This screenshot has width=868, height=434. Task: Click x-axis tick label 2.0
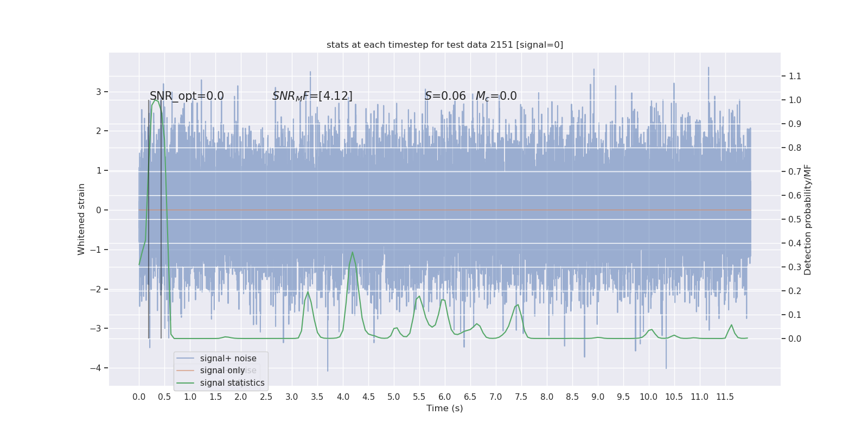click(x=241, y=397)
